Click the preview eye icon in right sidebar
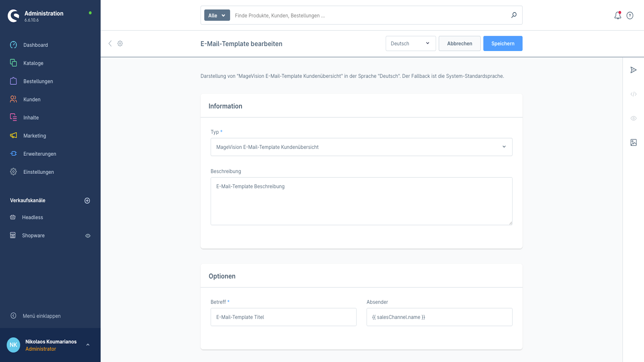The image size is (644, 362). [x=633, y=118]
